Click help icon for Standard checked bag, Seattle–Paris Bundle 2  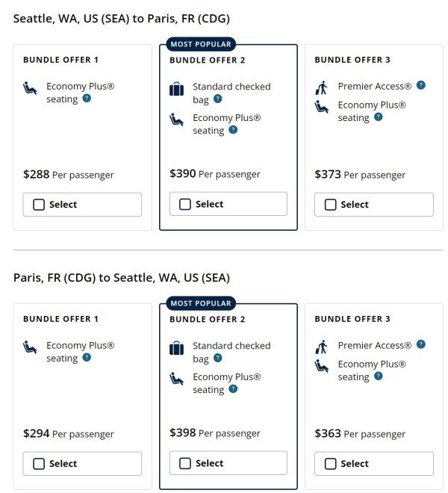218,99
